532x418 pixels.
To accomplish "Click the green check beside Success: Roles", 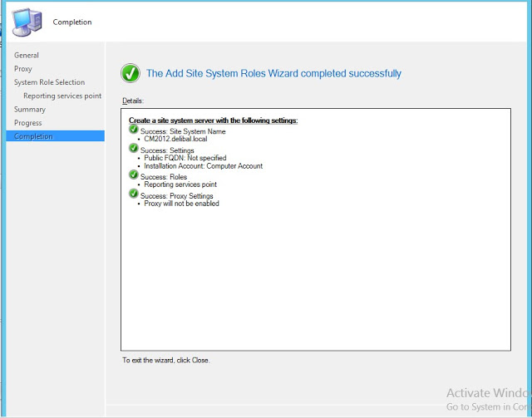I will (x=134, y=175).
